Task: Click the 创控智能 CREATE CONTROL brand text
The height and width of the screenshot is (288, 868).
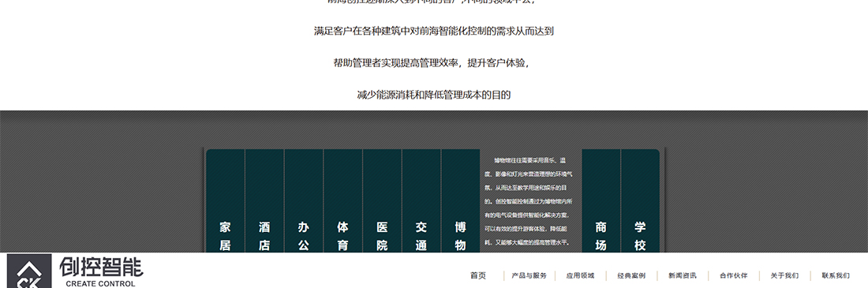Action: 101,272
